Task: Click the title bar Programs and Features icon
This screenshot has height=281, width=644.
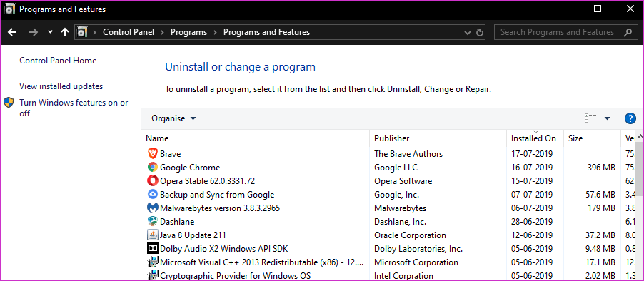Action: (x=10, y=9)
